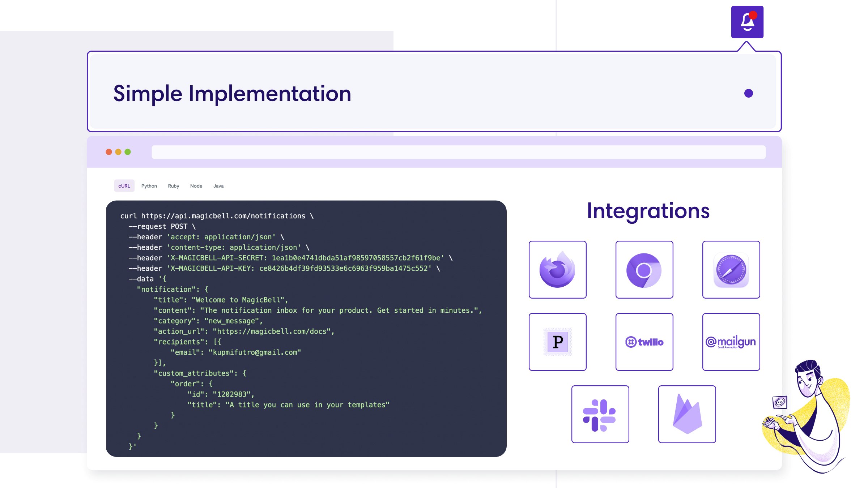868x488 pixels.
Task: Click the browser mockup address bar
Action: click(458, 152)
